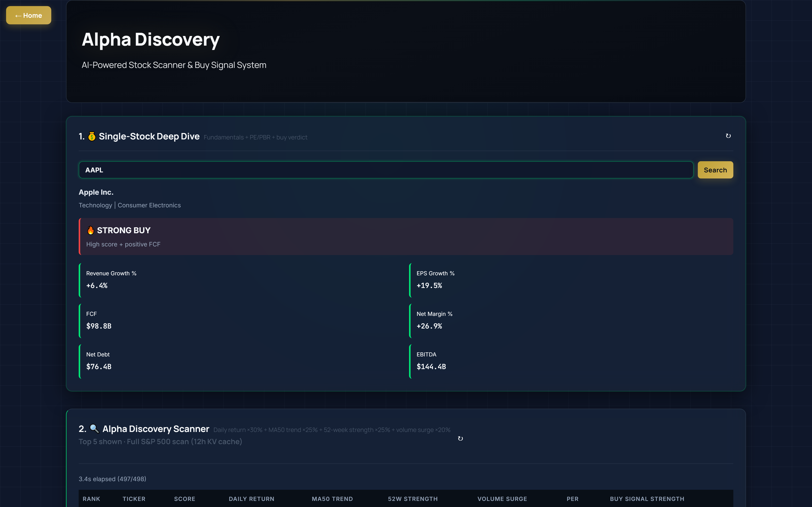This screenshot has height=507, width=812.
Task: Click the magnifying glass icon beside Alpha Discovery Scanner
Action: point(94,429)
